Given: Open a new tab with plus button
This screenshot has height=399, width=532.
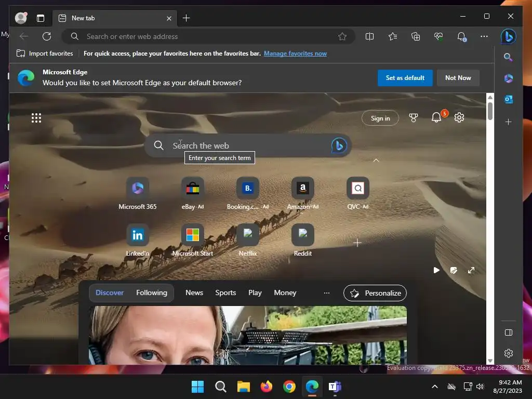Looking at the screenshot, I should click(x=187, y=18).
